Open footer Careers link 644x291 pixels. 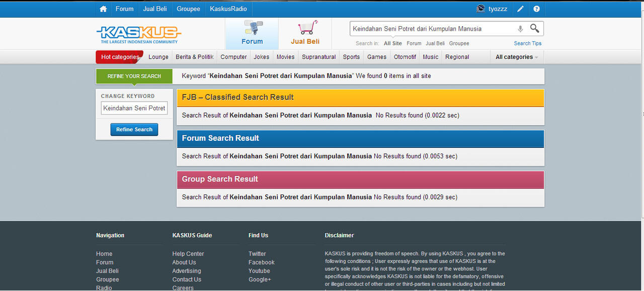coord(183,288)
